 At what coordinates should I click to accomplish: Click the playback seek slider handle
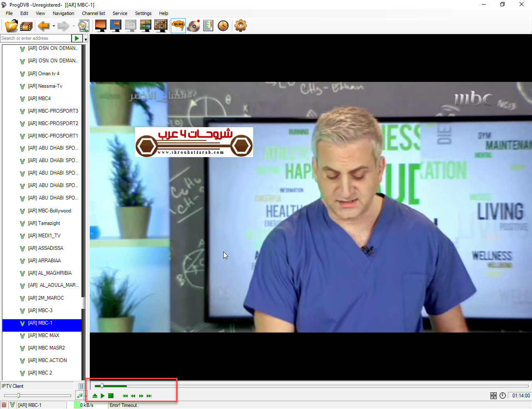pos(102,386)
